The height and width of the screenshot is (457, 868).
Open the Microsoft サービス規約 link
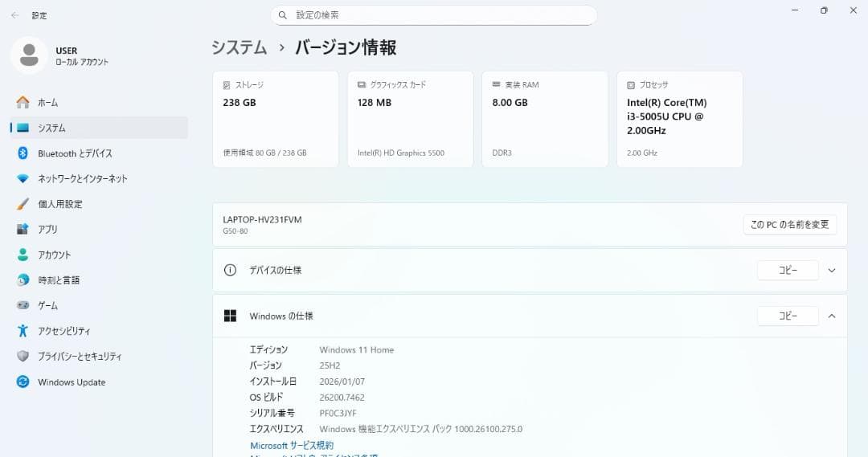[x=292, y=446]
